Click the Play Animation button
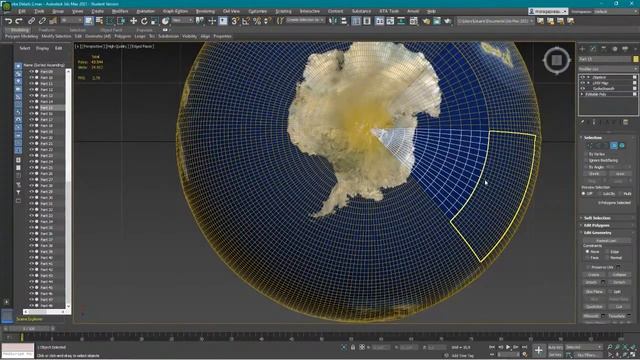Screen dimensions: 640x360 (x=508, y=347)
